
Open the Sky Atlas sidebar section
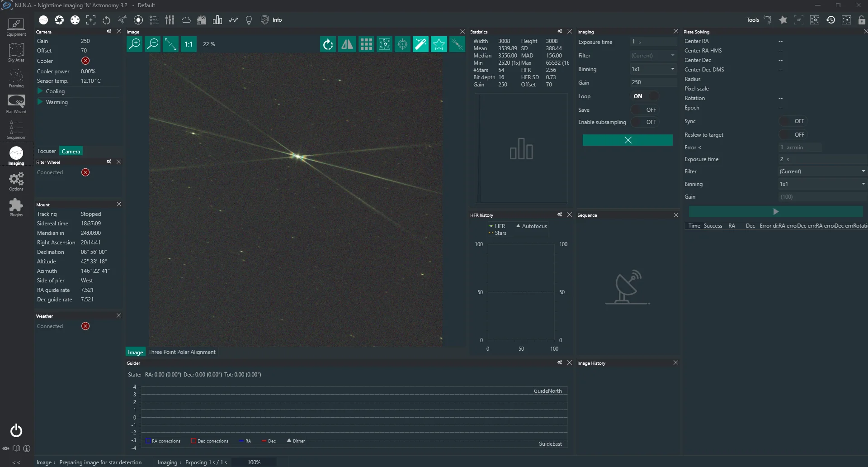pyautogui.click(x=16, y=52)
